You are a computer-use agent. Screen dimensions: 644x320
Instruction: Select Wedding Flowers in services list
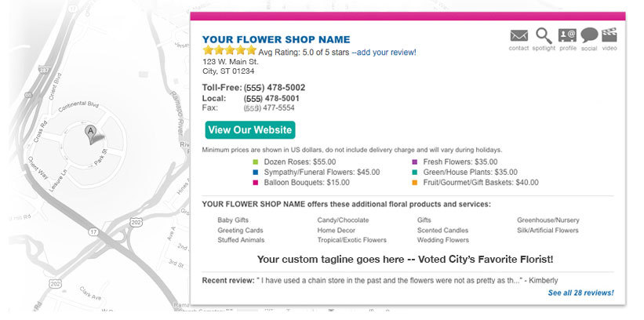click(442, 240)
